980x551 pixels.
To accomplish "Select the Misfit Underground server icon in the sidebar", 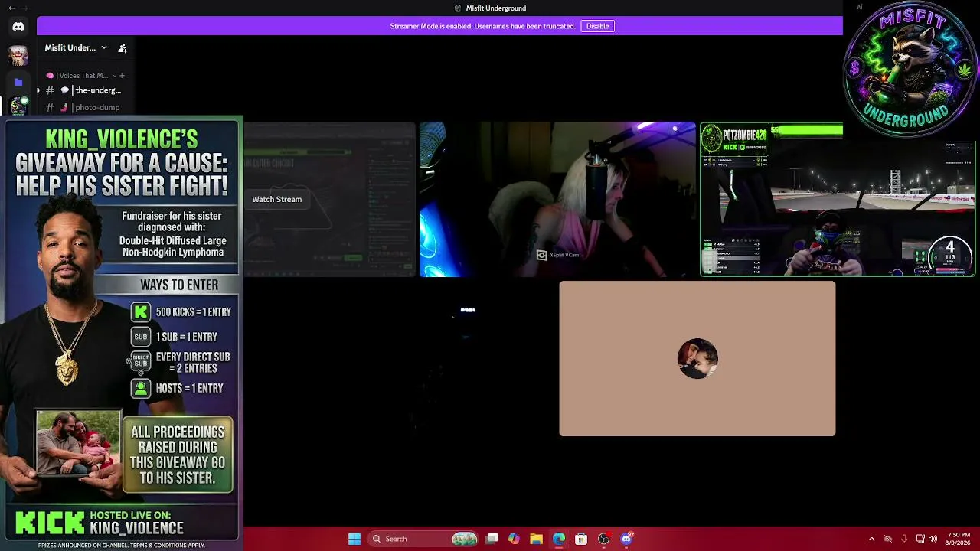I will (x=18, y=107).
